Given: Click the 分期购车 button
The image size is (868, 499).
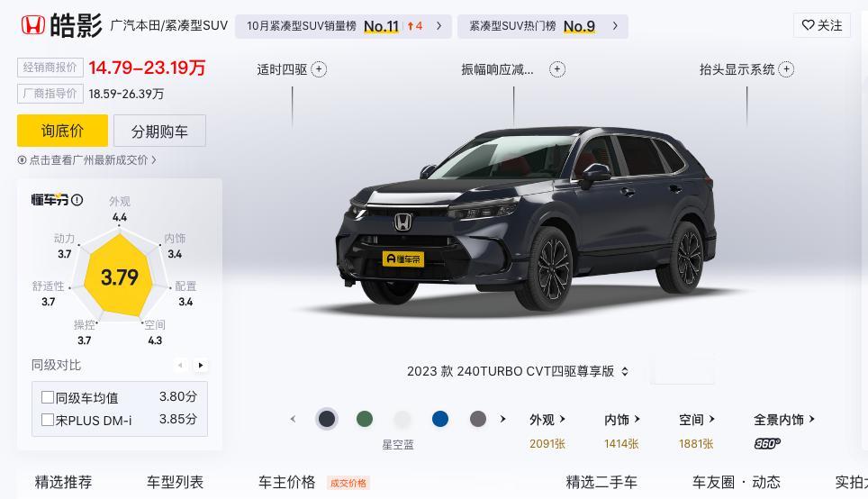Looking at the screenshot, I should point(159,131).
